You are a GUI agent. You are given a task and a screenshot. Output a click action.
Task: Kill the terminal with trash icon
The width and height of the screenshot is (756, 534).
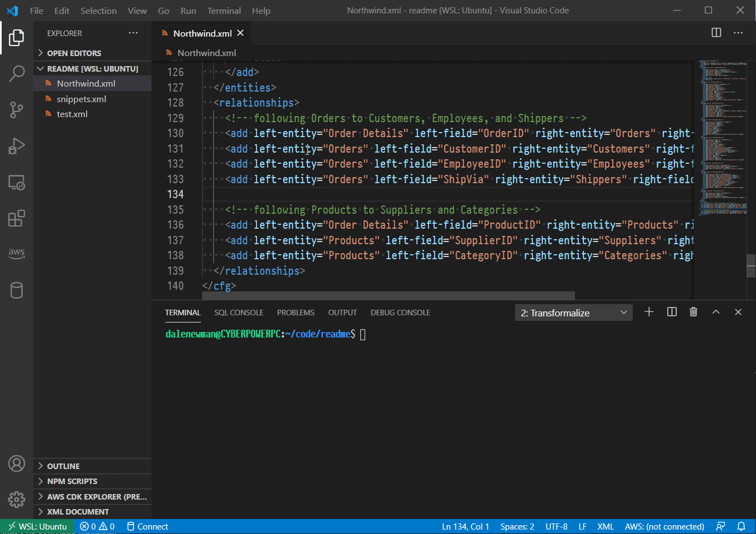click(693, 312)
